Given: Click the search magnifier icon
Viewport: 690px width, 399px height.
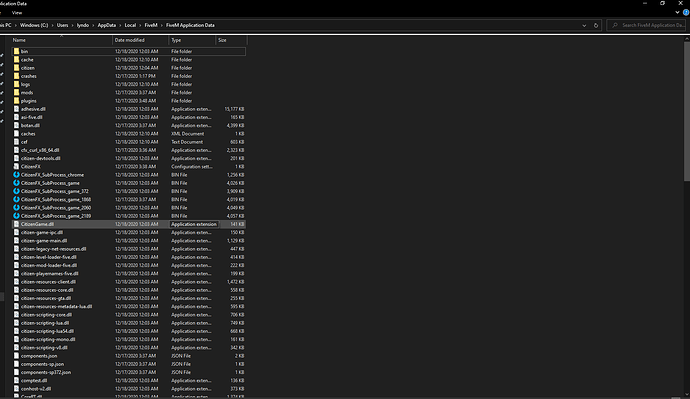Looking at the screenshot, I should tap(615, 25).
